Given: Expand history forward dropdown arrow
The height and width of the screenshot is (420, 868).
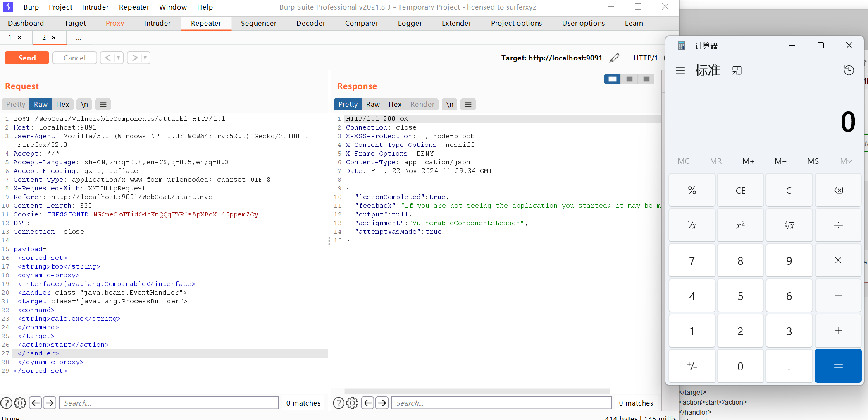Looking at the screenshot, I should [145, 58].
